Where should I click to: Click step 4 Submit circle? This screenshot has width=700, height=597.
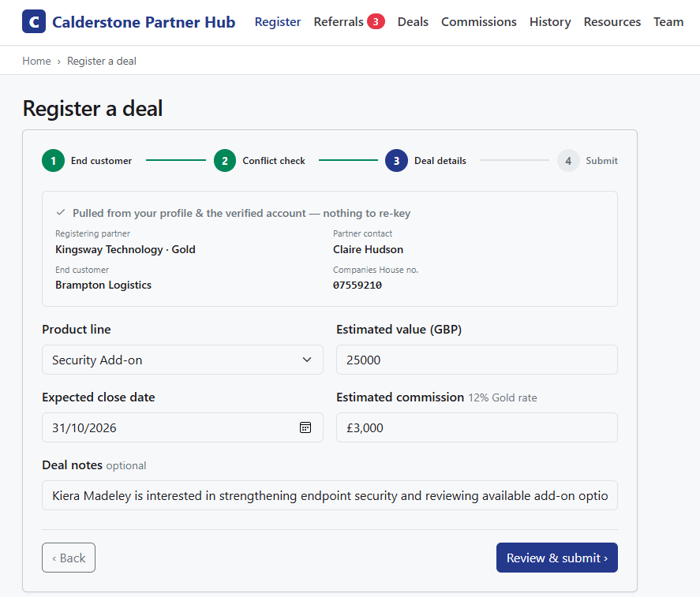point(568,161)
